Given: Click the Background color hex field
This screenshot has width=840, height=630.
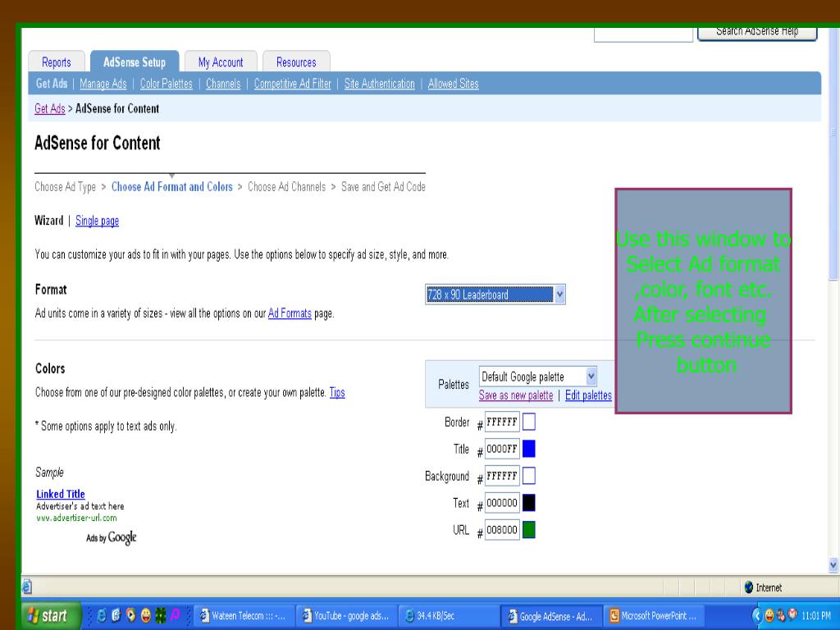Looking at the screenshot, I should click(502, 476).
